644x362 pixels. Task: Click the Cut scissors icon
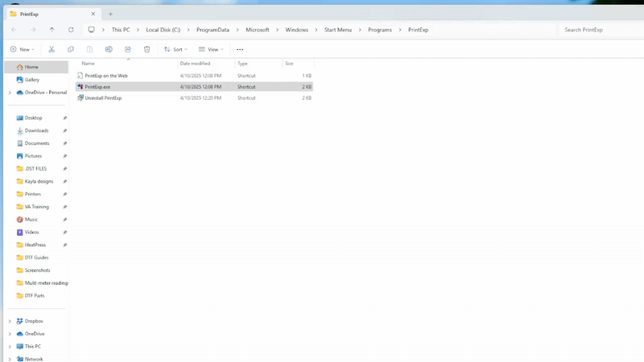point(52,49)
